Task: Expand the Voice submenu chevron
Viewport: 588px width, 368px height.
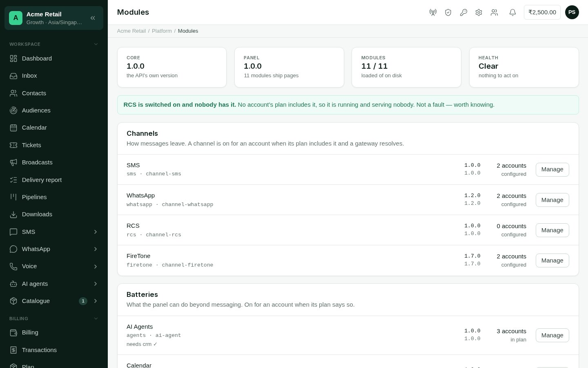Action: (x=96, y=266)
